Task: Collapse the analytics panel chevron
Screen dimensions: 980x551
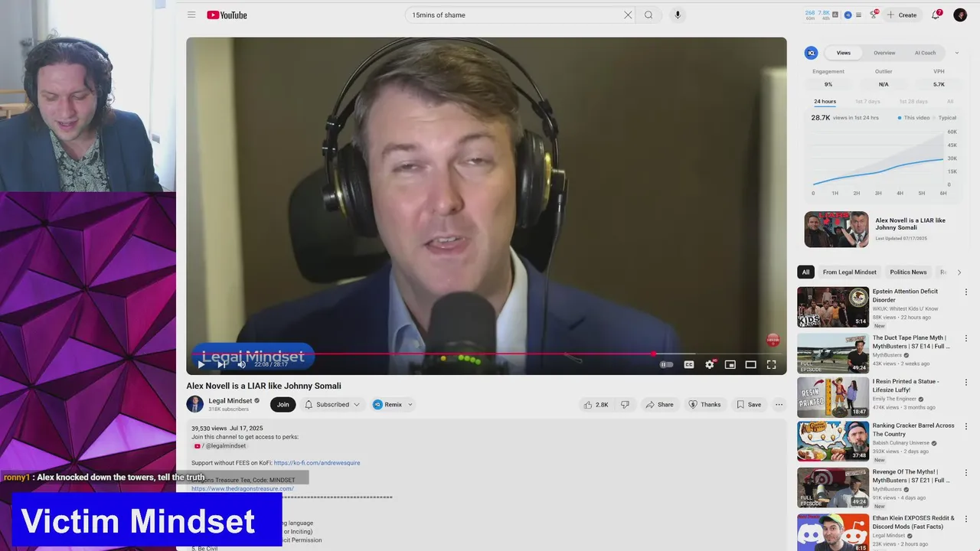Action: point(956,53)
